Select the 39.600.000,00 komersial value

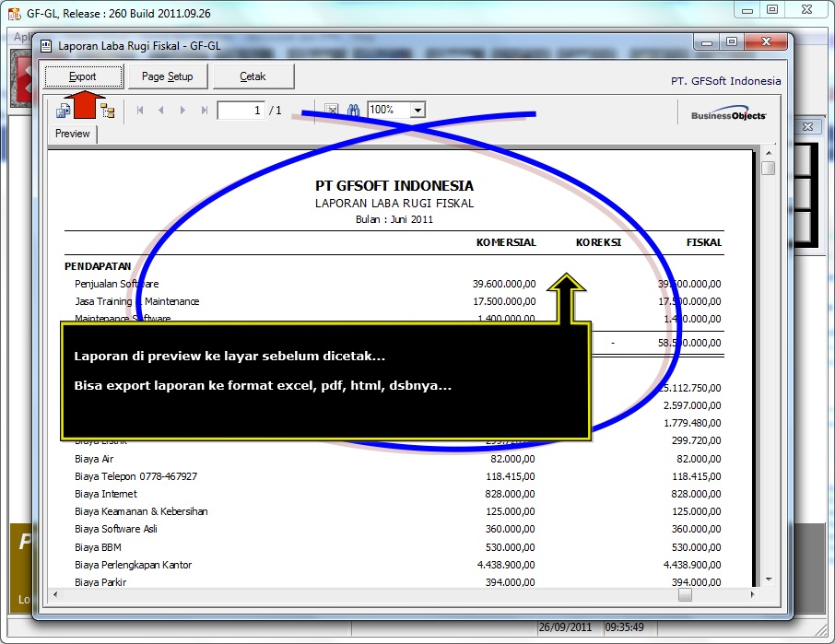click(504, 284)
